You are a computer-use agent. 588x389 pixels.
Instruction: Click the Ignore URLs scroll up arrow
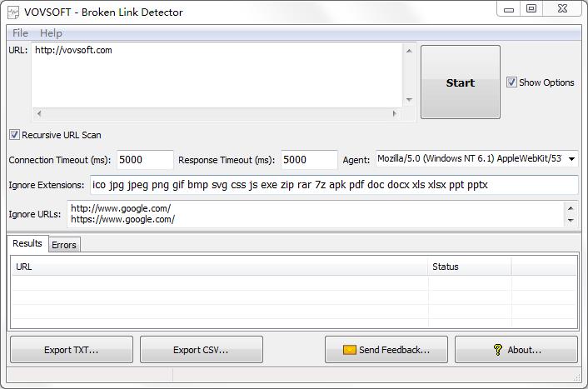pos(571,208)
